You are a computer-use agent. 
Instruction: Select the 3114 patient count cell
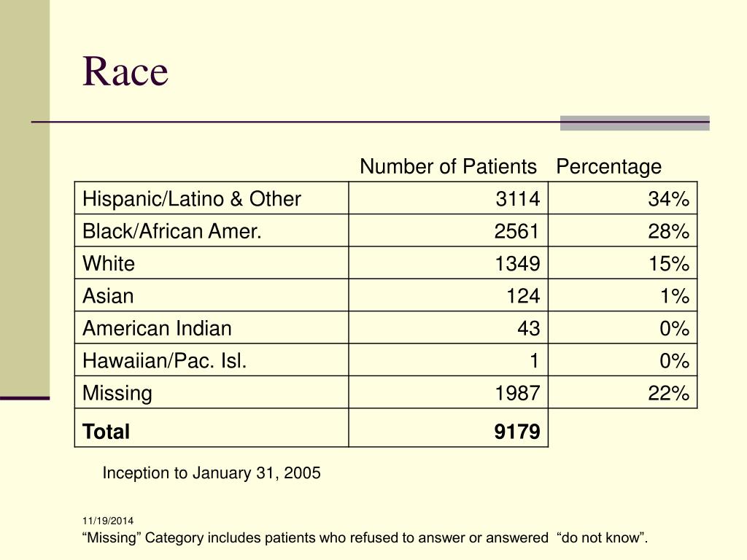coord(449,198)
